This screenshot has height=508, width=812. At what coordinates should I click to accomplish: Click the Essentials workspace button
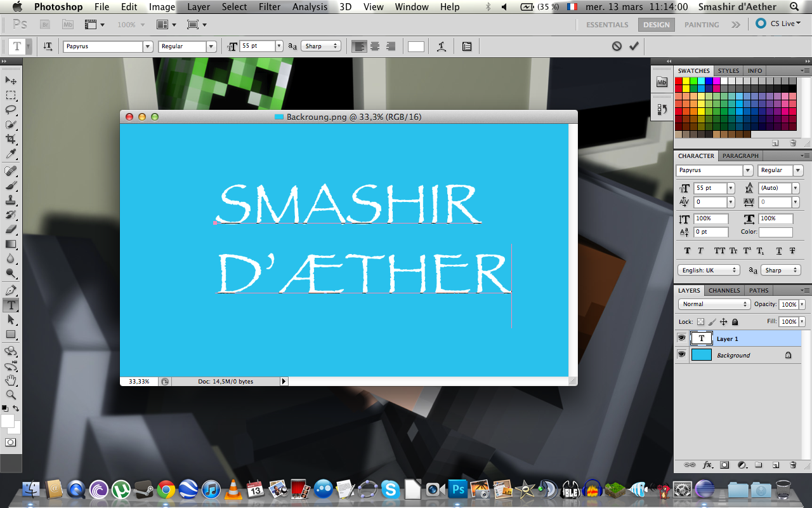[607, 25]
